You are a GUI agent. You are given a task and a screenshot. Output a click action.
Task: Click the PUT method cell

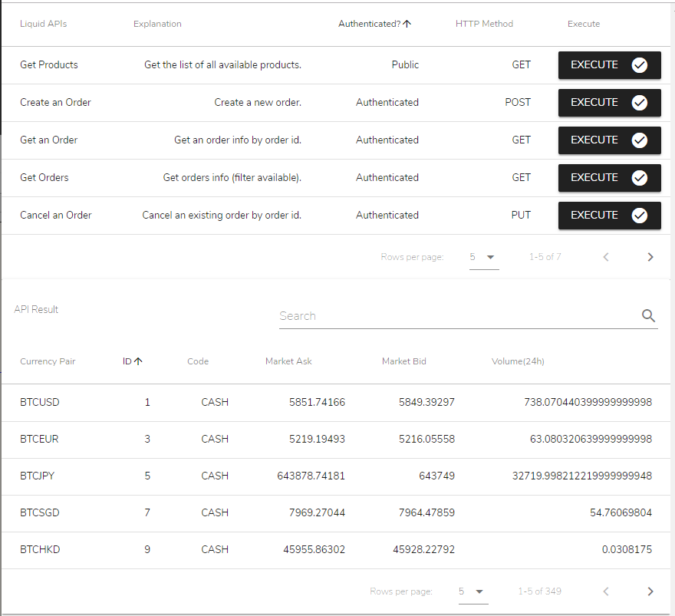[521, 216]
